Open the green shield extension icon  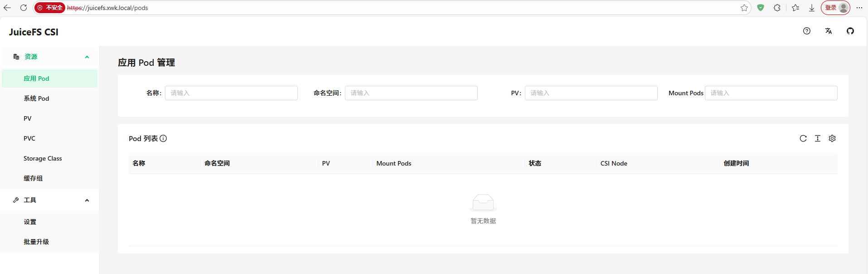(x=761, y=8)
